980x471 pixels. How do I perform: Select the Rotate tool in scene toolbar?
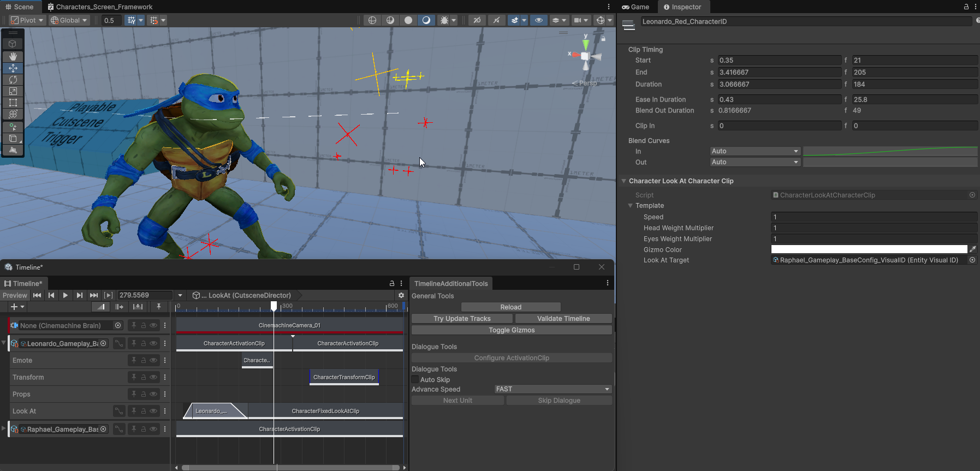click(13, 80)
